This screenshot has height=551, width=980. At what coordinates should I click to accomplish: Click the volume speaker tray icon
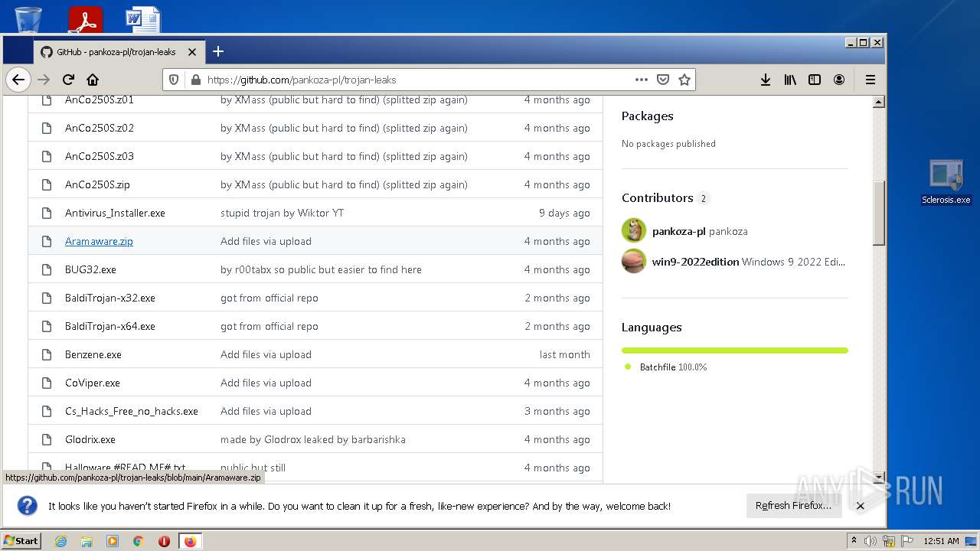click(x=871, y=541)
